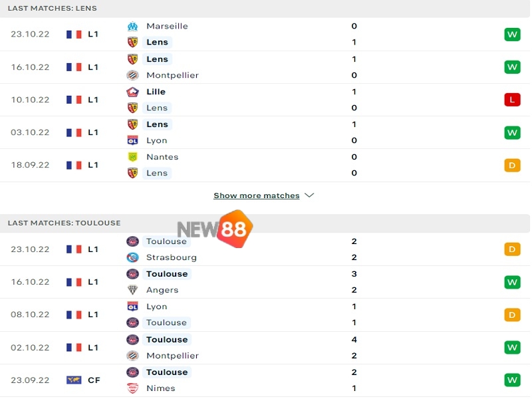Click the red L result badge

[x=511, y=100]
